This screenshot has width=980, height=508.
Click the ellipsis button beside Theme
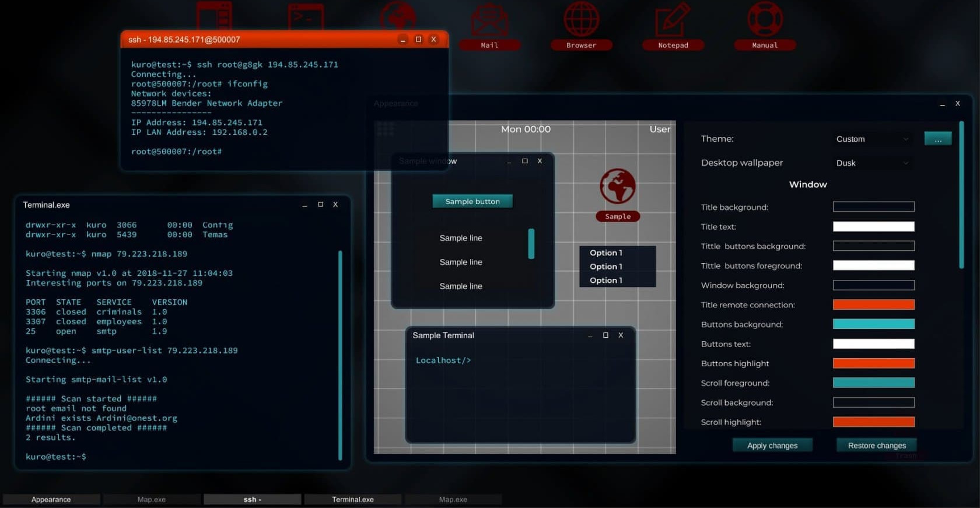937,139
